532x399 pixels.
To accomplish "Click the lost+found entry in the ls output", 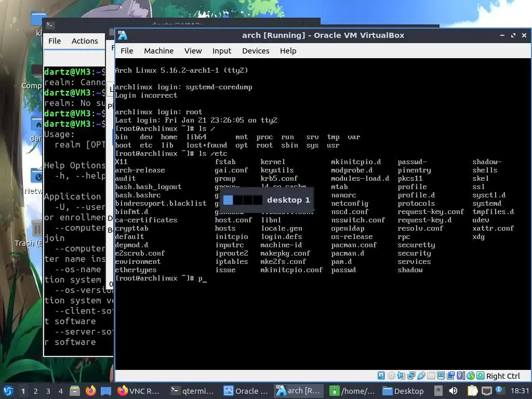I will click(x=206, y=145).
